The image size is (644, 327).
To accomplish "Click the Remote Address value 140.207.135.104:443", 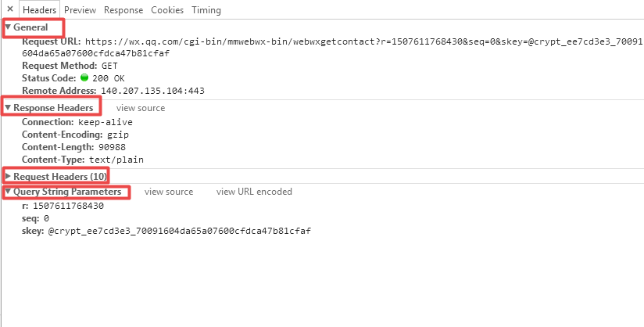I will coord(152,91).
